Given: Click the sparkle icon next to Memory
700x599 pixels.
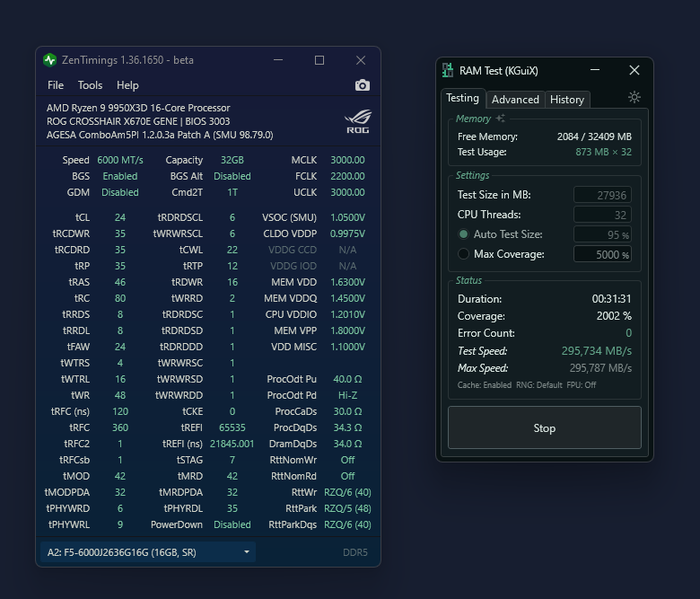Looking at the screenshot, I should (501, 119).
